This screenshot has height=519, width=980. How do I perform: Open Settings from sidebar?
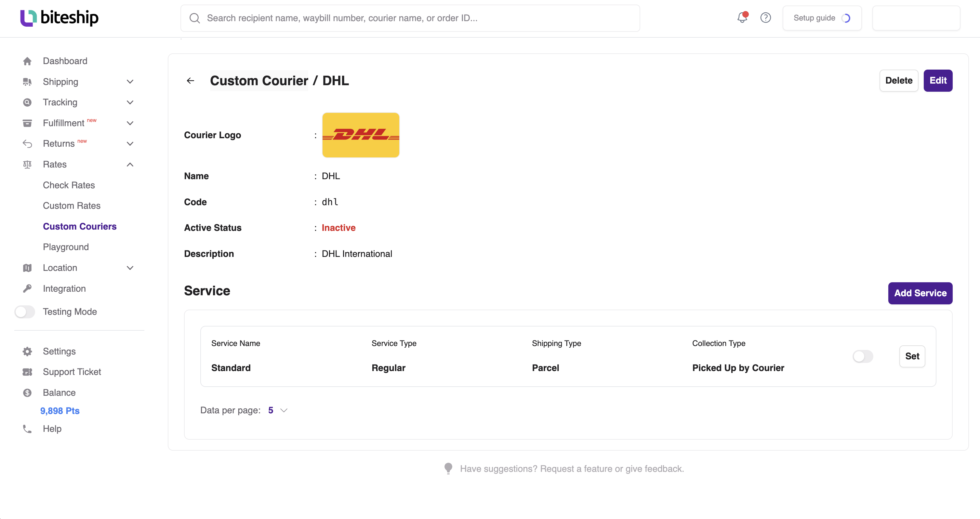tap(60, 351)
